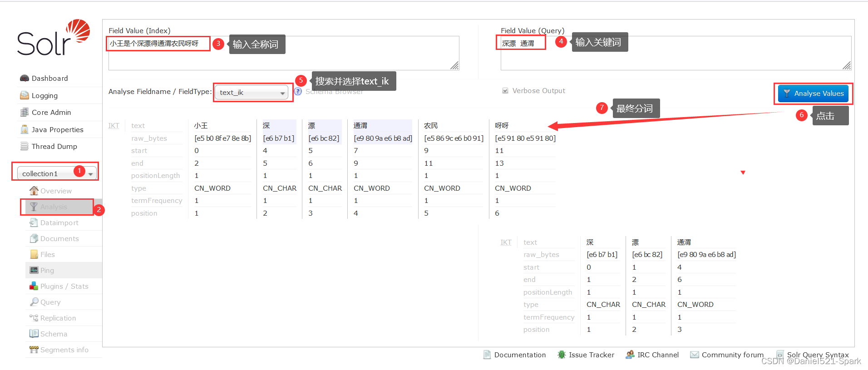Click the Community forum envelope icon
This screenshot has height=370, width=868.
(x=695, y=355)
